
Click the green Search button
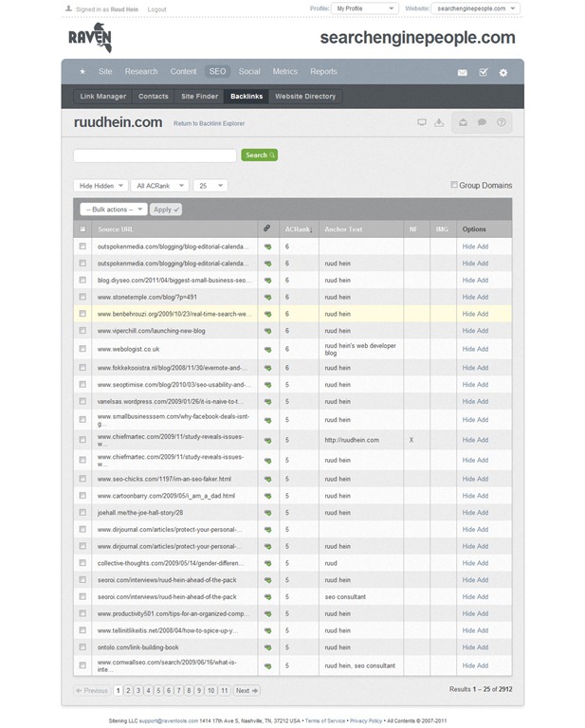coord(259,155)
